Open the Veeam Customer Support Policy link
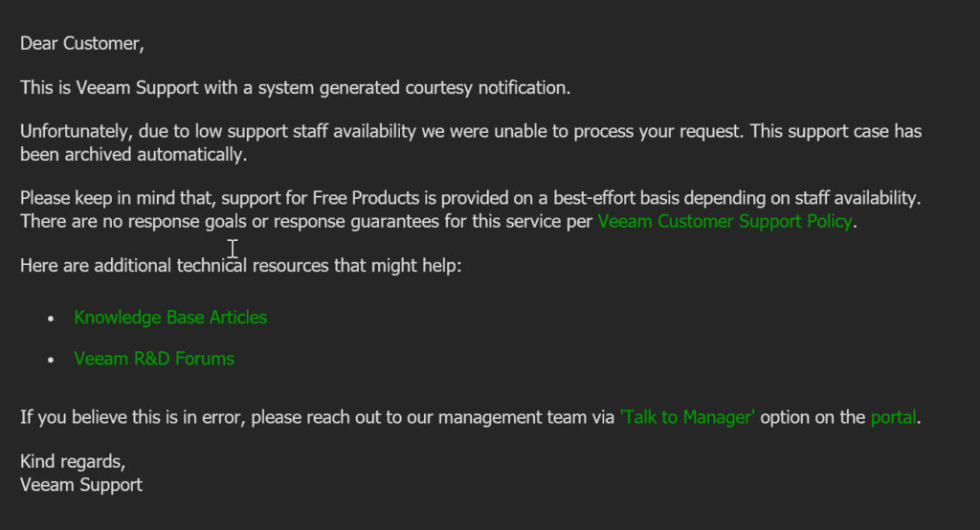980x530 pixels. tap(724, 221)
